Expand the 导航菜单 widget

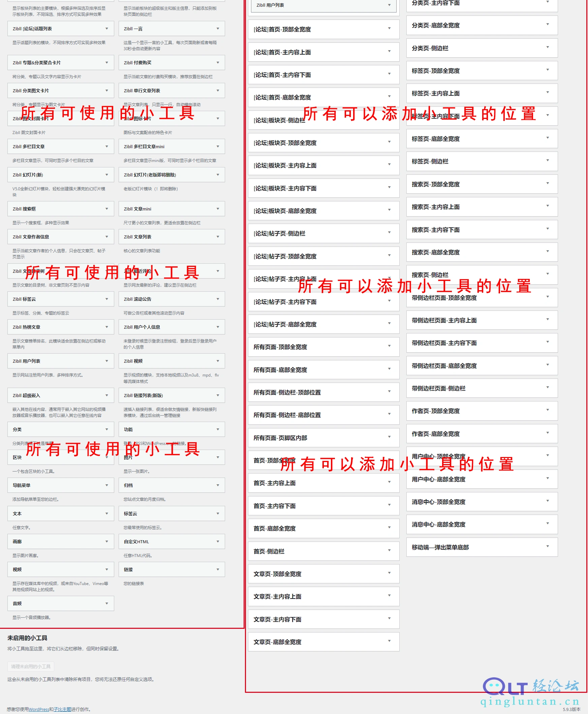(61, 485)
